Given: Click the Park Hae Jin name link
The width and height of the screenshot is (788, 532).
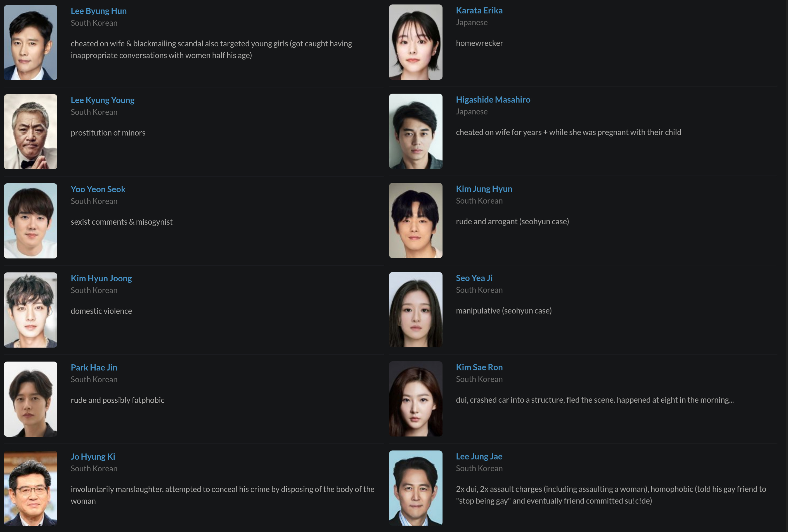Looking at the screenshot, I should [94, 367].
